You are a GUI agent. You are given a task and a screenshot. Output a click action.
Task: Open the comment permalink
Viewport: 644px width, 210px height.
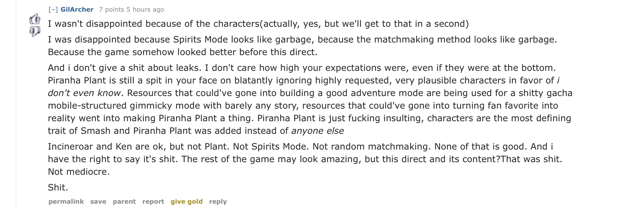66,201
